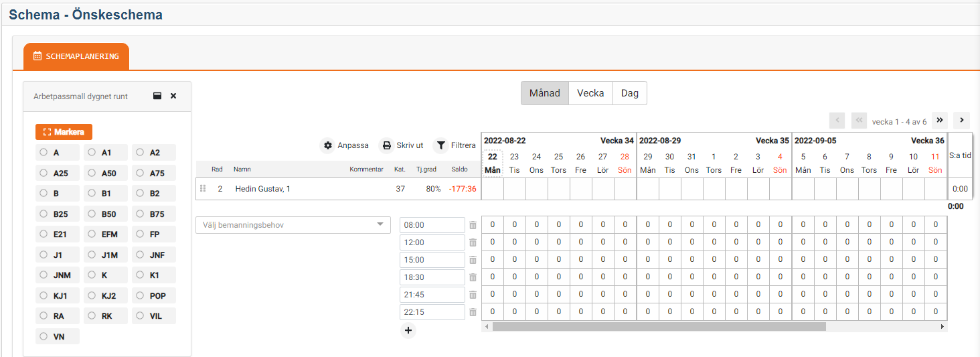Add a new time row with plus
Viewport: 980px width, 357px height.
[408, 330]
